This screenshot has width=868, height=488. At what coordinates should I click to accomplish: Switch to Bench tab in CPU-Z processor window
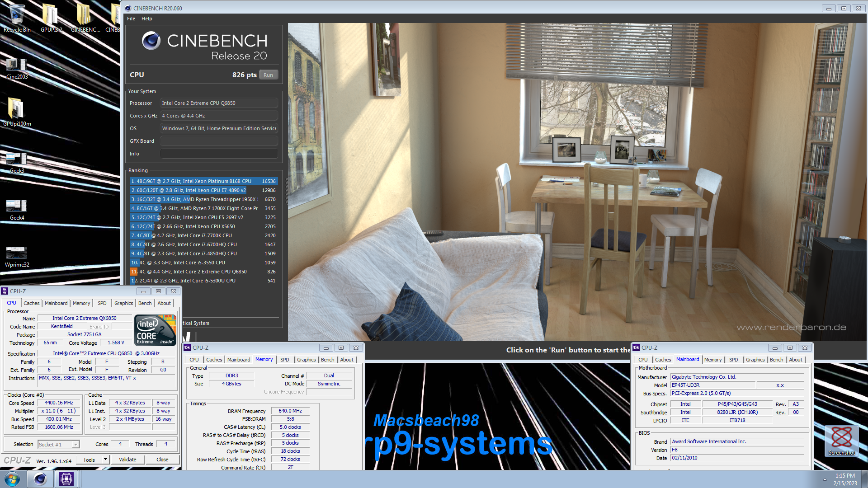click(145, 303)
